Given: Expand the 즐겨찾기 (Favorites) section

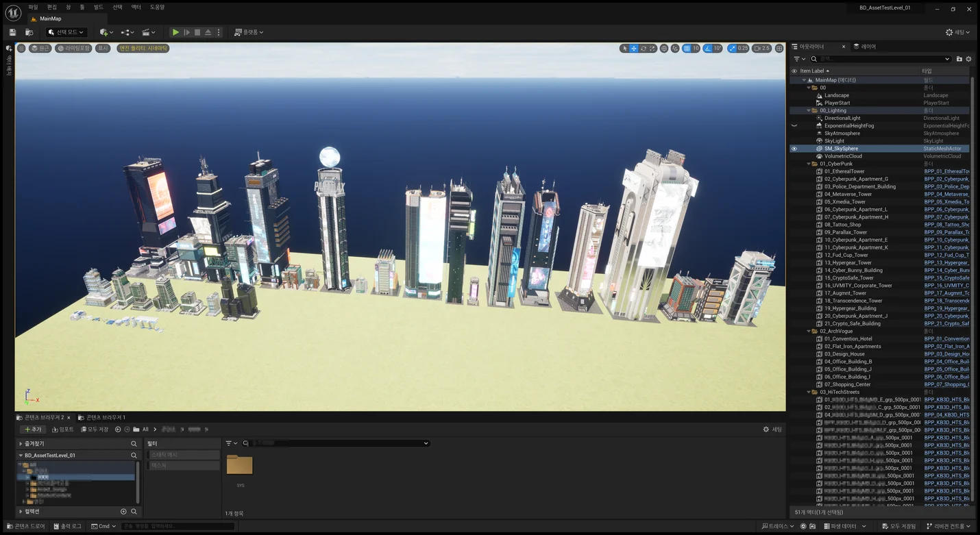Looking at the screenshot, I should [21, 444].
